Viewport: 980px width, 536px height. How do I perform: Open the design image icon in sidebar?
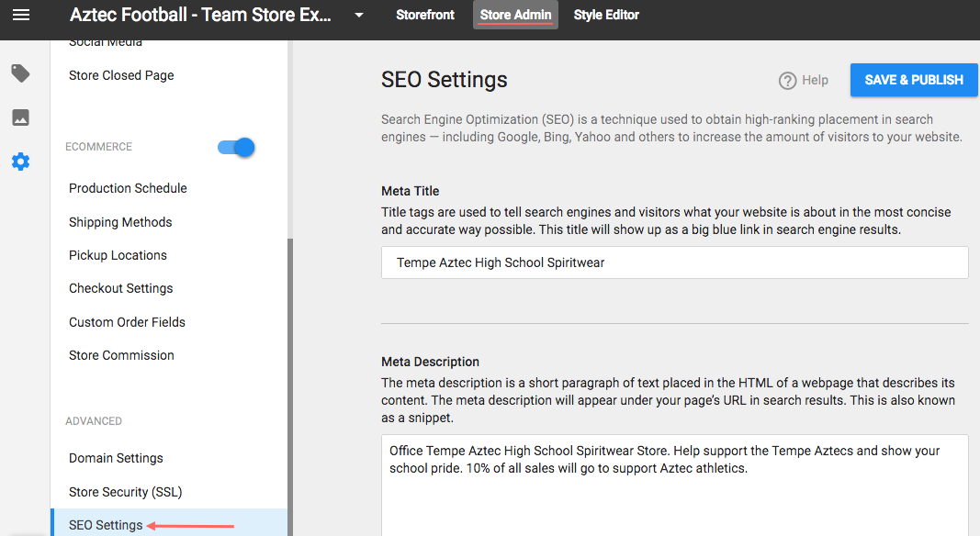[20, 117]
